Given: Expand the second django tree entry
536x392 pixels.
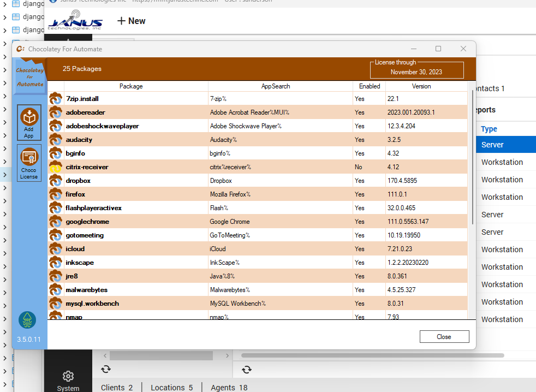Looking at the screenshot, I should (x=4, y=16).
